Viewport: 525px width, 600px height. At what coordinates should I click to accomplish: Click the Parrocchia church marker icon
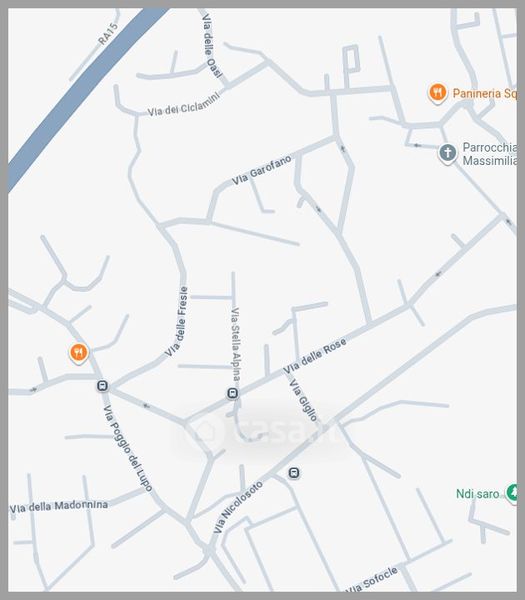[x=447, y=153]
